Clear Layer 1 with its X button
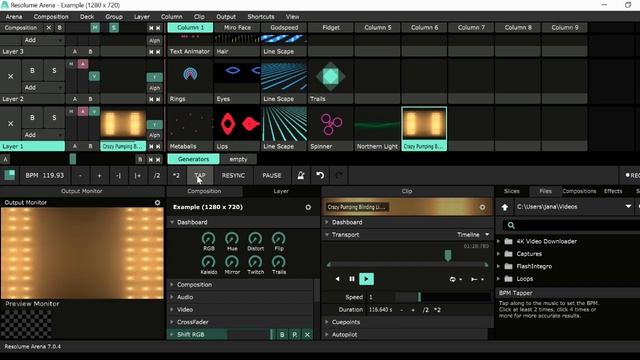This screenshot has width=640, height=360. click(11, 124)
